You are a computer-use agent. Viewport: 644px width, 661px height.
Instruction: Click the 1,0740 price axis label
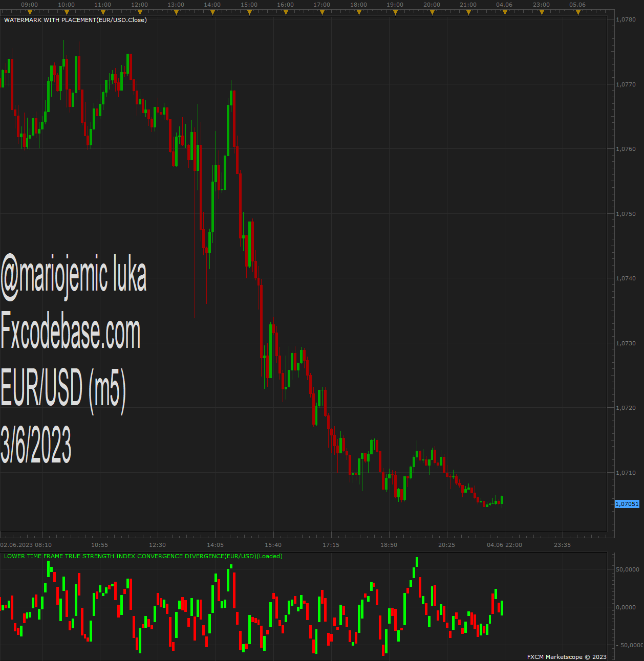point(626,278)
